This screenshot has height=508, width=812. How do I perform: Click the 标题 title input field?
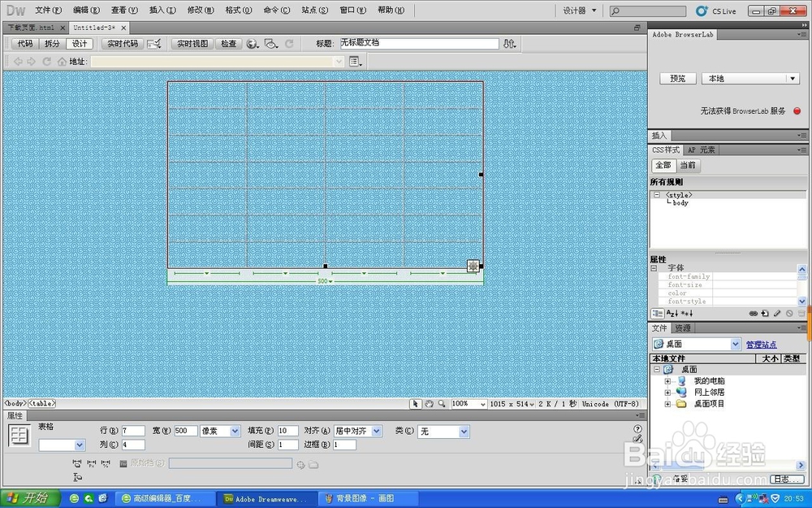(420, 44)
